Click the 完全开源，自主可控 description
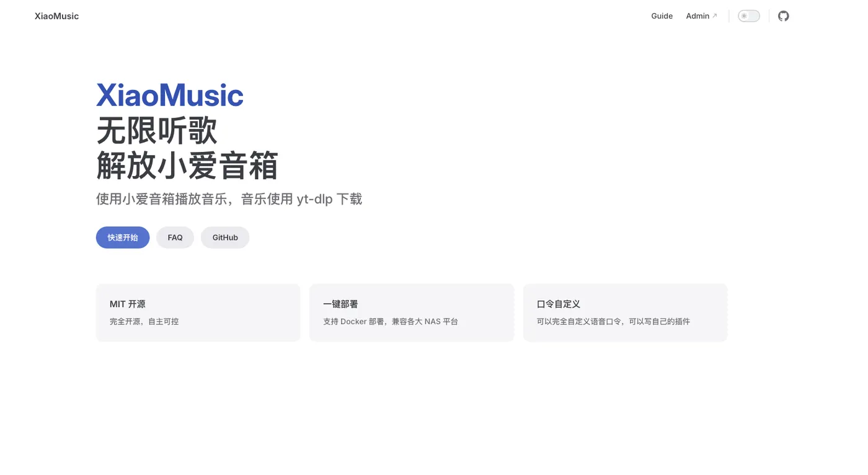The image size is (868, 475). pos(144,321)
